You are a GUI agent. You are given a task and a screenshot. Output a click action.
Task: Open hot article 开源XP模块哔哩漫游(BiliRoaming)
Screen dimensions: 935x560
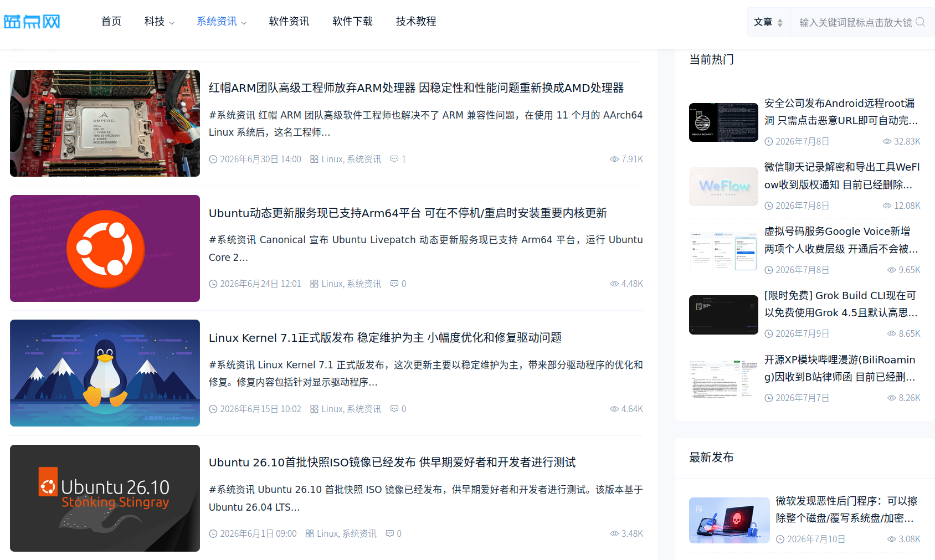(840, 368)
